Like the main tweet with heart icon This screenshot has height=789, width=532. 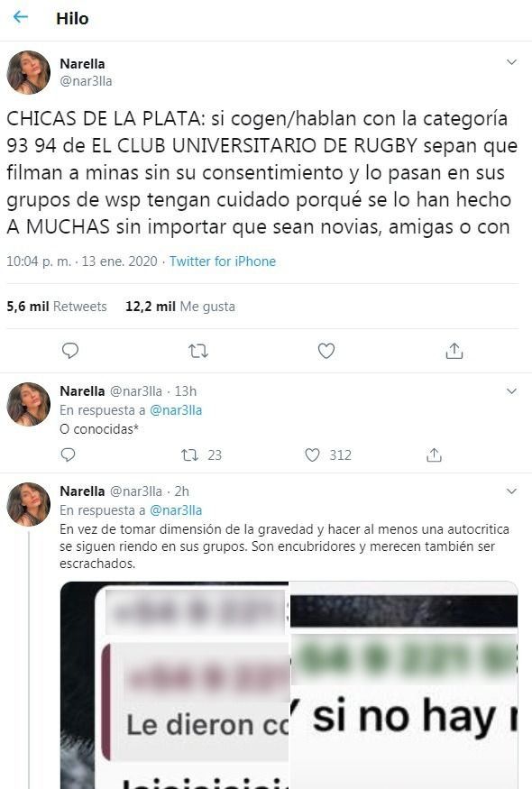326,350
